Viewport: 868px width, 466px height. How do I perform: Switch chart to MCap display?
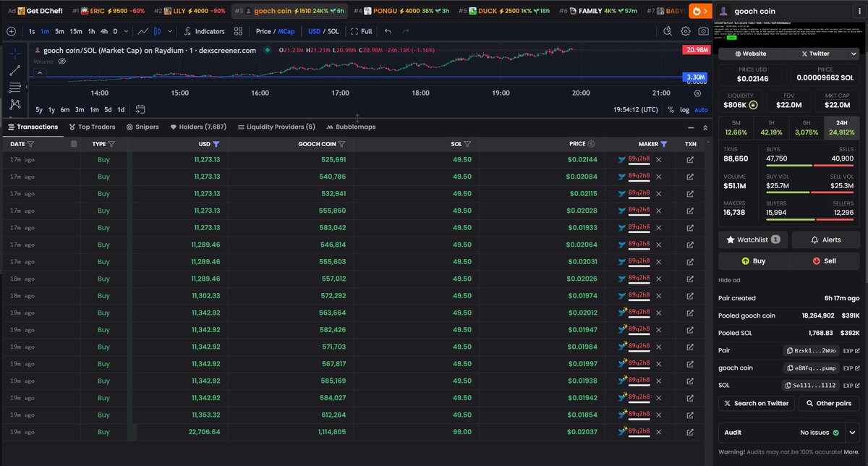pyautogui.click(x=286, y=31)
